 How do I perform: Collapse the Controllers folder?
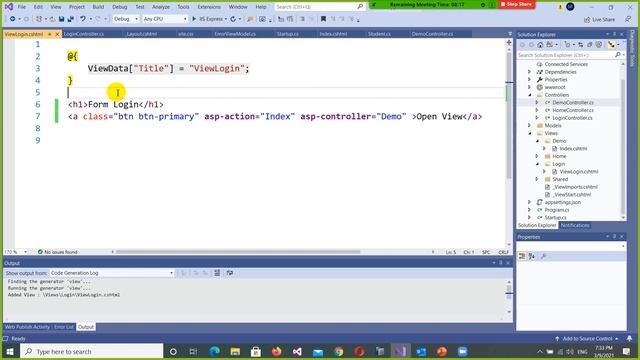(x=530, y=95)
